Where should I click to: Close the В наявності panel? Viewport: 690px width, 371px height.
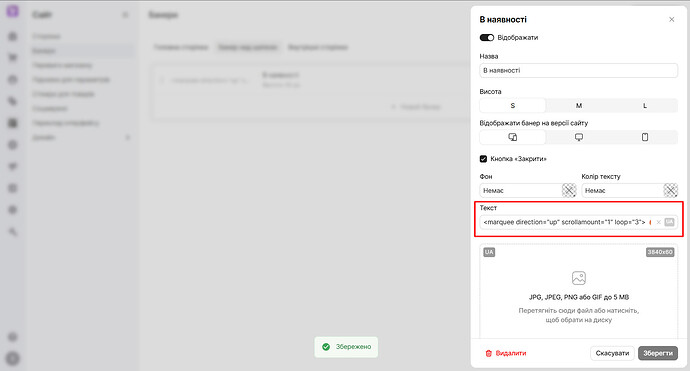click(672, 19)
